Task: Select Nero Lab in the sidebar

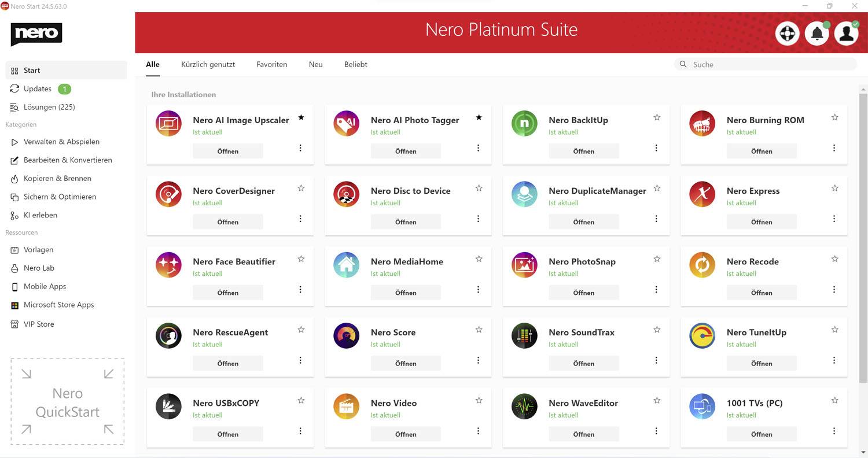Action: 41,268
